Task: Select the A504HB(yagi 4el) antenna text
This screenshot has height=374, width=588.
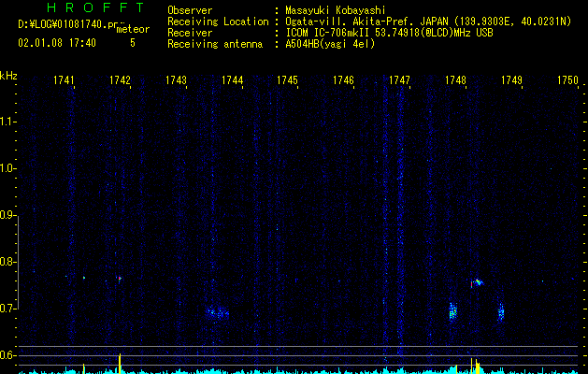Action: pyautogui.click(x=330, y=44)
